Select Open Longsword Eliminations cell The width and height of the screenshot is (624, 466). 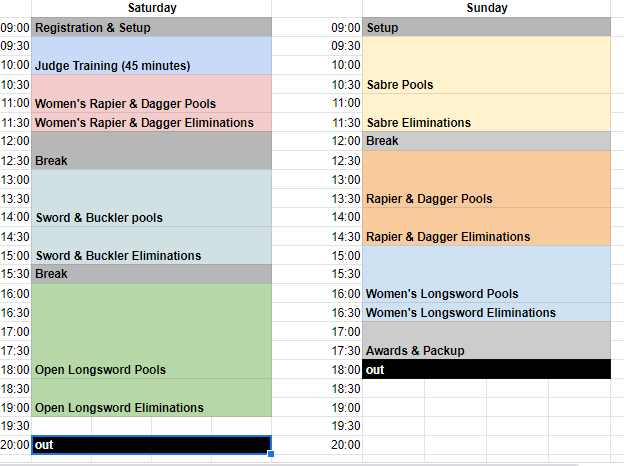click(152, 398)
